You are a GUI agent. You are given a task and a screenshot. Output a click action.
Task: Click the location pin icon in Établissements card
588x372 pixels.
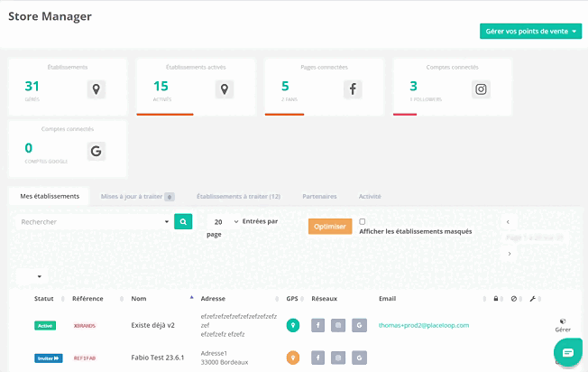(96, 89)
